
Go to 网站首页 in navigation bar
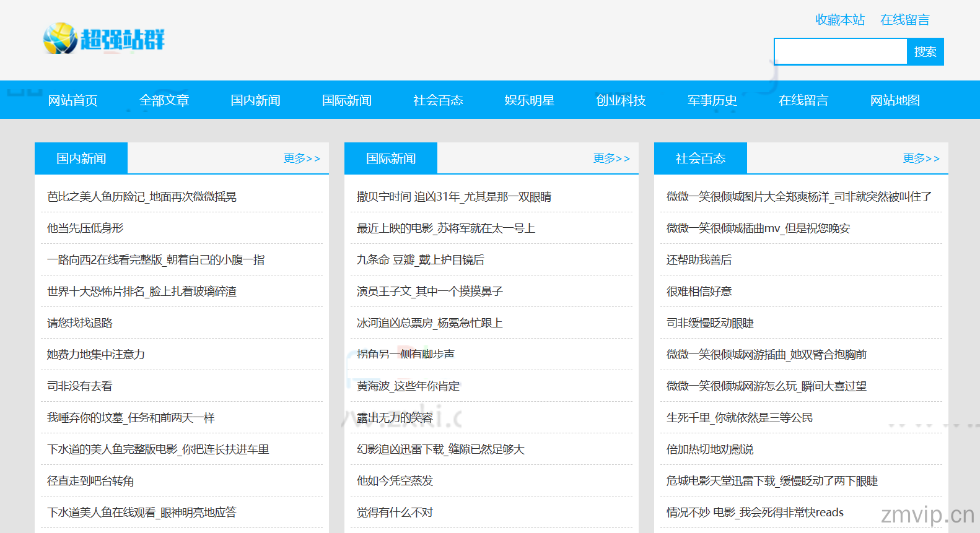[73, 100]
